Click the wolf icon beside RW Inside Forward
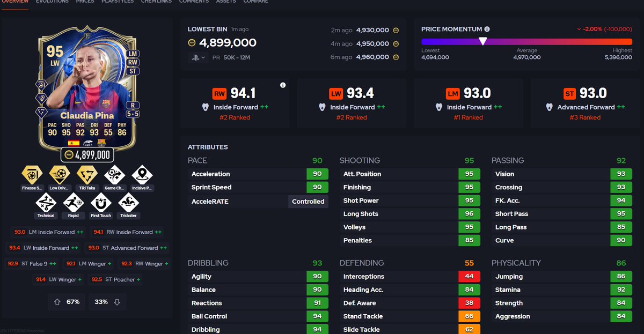Viewport: 644px width, 334px height. [205, 107]
